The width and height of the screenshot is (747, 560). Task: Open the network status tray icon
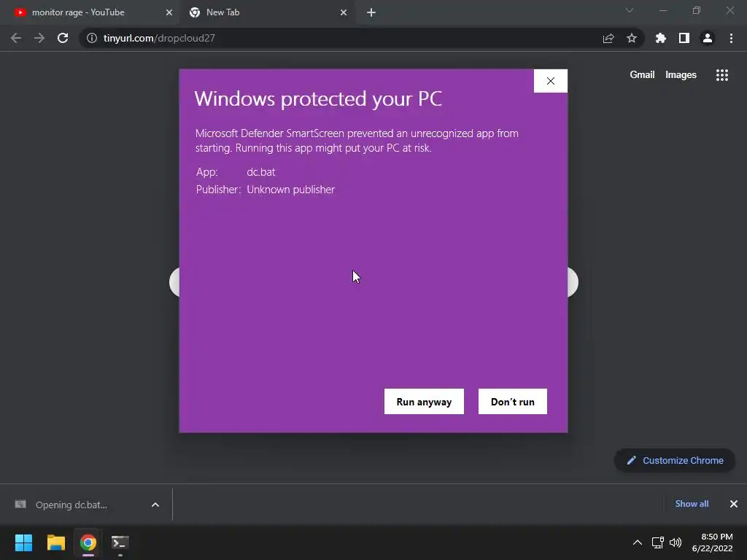[658, 542]
